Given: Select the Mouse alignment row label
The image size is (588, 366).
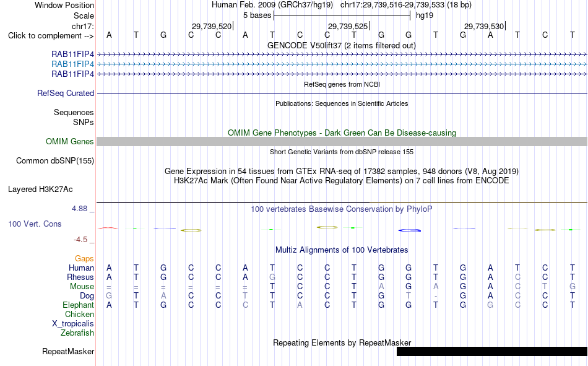Looking at the screenshot, I should coord(82,286).
